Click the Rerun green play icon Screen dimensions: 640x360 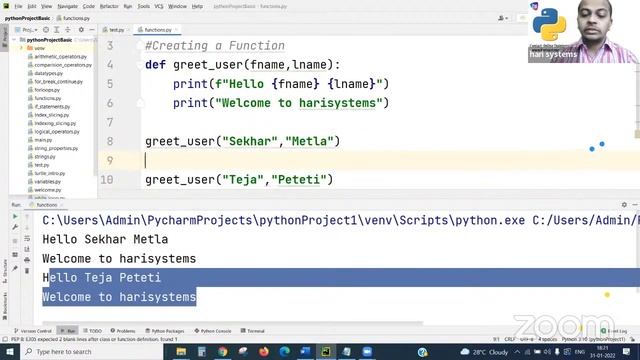point(15,216)
